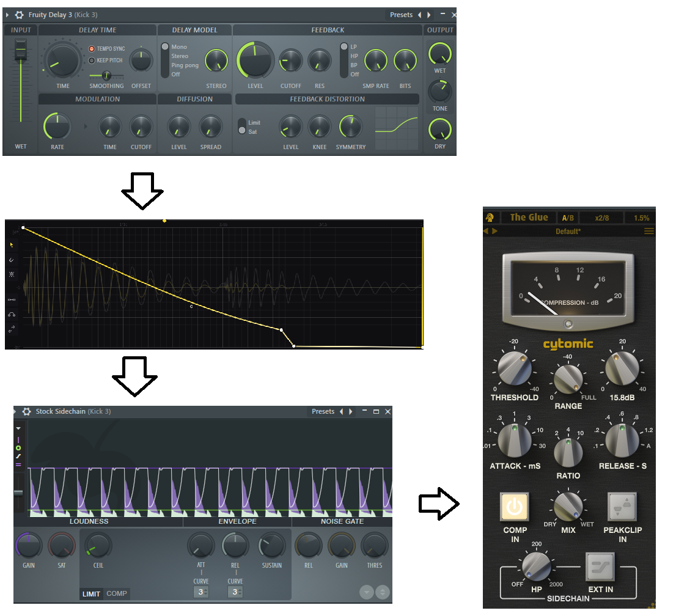Set delay model to Stereo

(180, 56)
